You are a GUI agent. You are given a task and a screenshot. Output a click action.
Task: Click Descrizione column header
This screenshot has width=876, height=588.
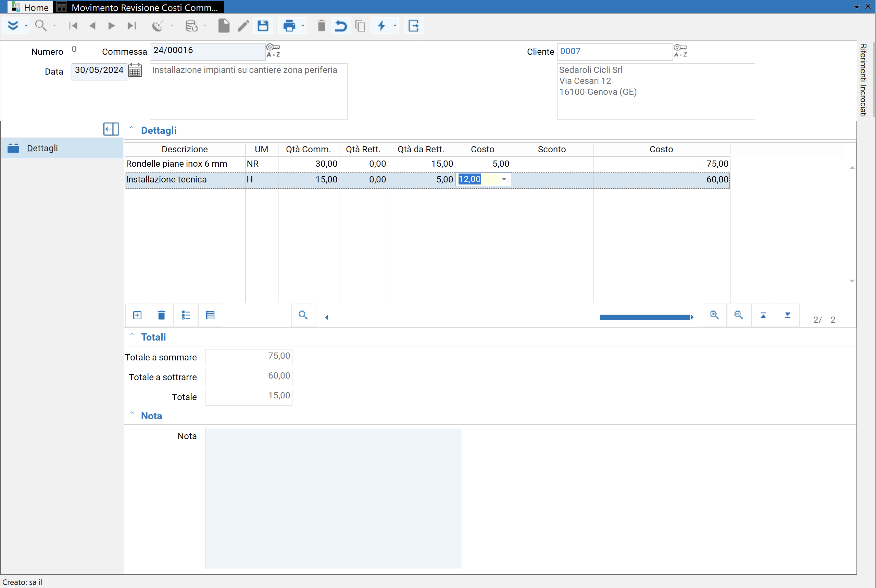(185, 149)
